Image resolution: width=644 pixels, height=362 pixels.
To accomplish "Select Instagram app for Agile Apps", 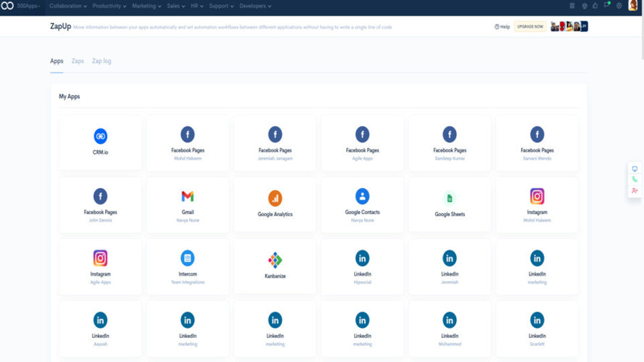I will pos(100,267).
